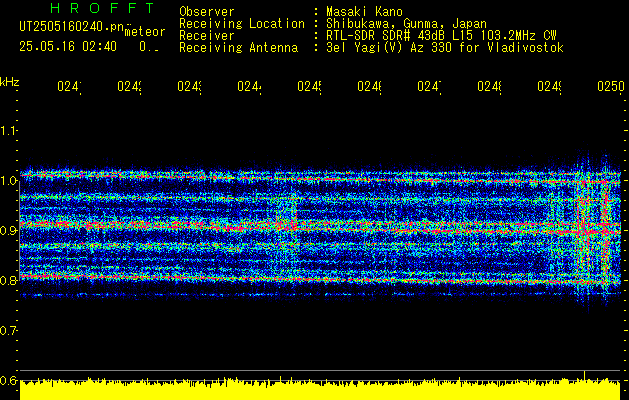
Task: Click the 0245 time marker
Action: pyautogui.click(x=309, y=86)
